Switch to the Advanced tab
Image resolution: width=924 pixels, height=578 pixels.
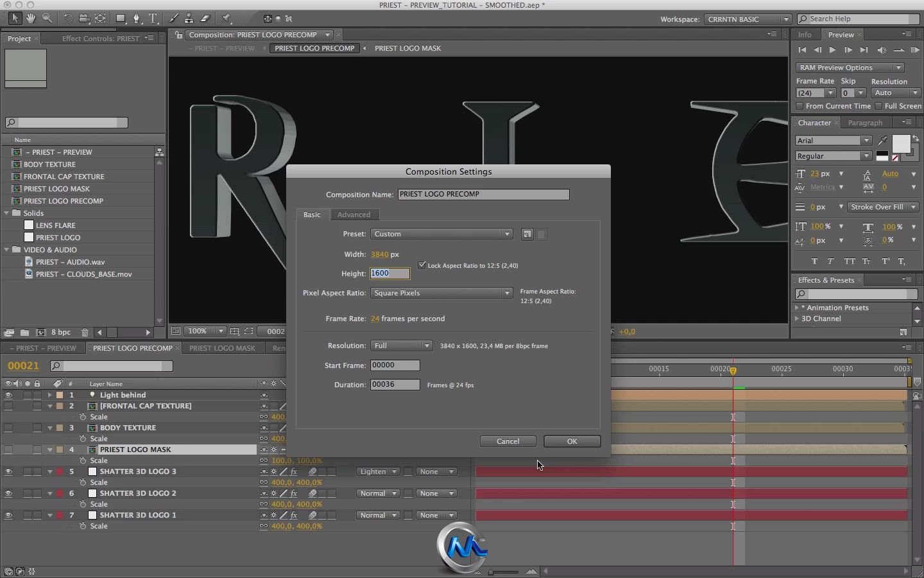(354, 215)
